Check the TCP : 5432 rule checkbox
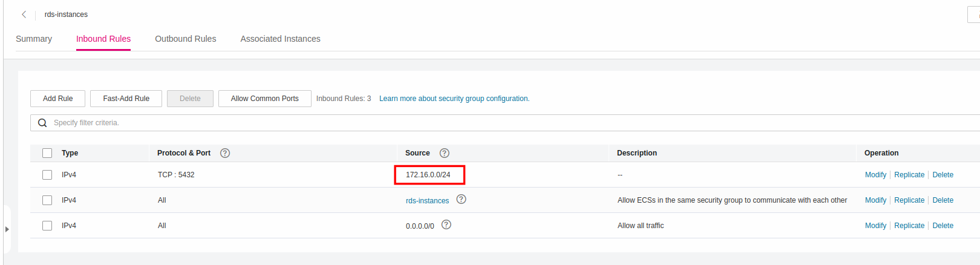This screenshot has height=265, width=980. (47, 175)
